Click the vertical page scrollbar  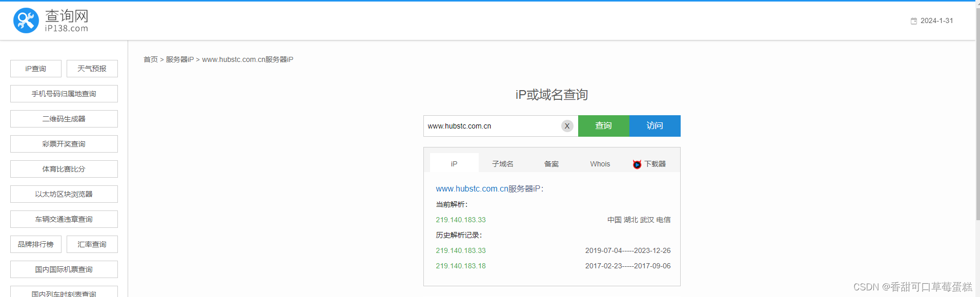[977, 113]
